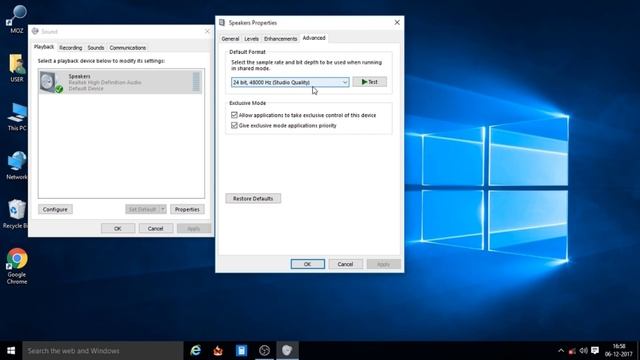
Task: Open the volume control tray icon
Action: click(584, 351)
